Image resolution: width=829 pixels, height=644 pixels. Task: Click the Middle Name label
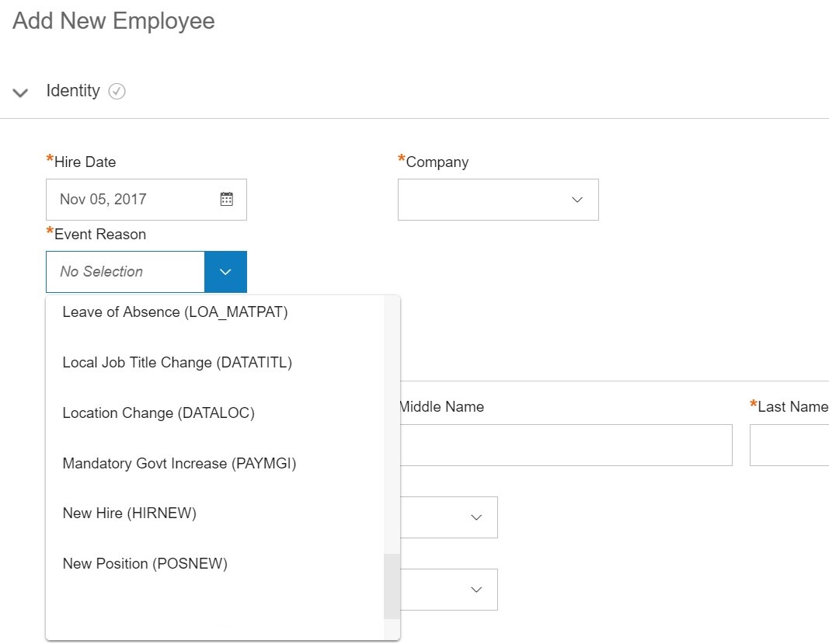point(442,406)
